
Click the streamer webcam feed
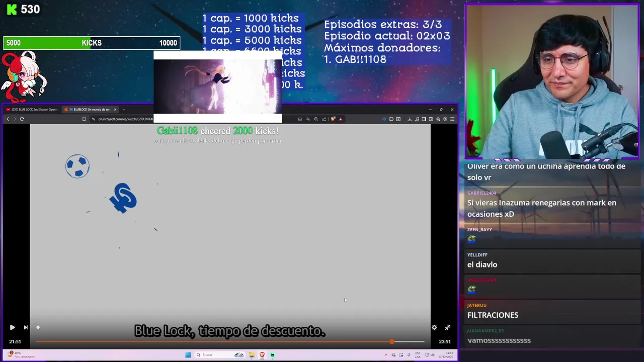point(552,82)
